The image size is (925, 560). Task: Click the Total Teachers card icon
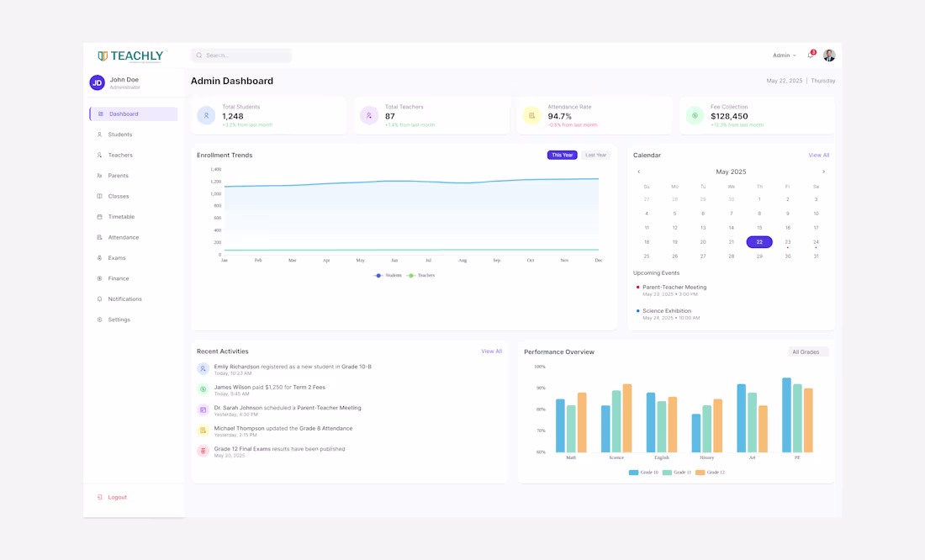(x=369, y=116)
